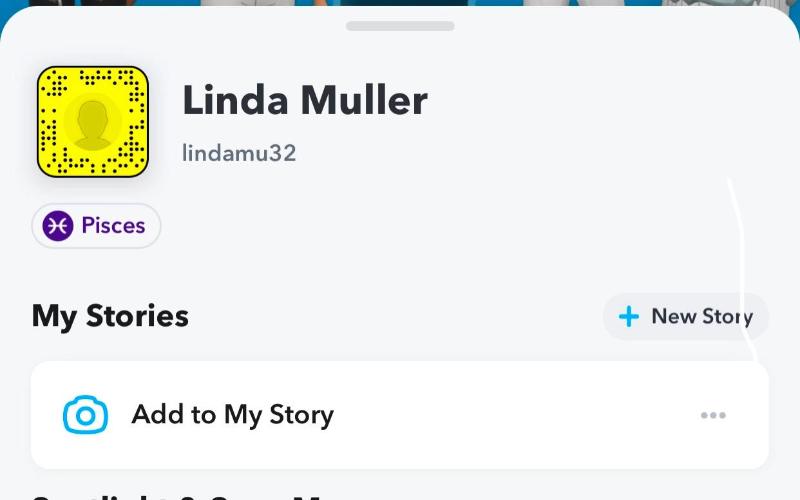Click the "Add to My Story" text label
Screen dimensions: 800x500
(x=233, y=415)
